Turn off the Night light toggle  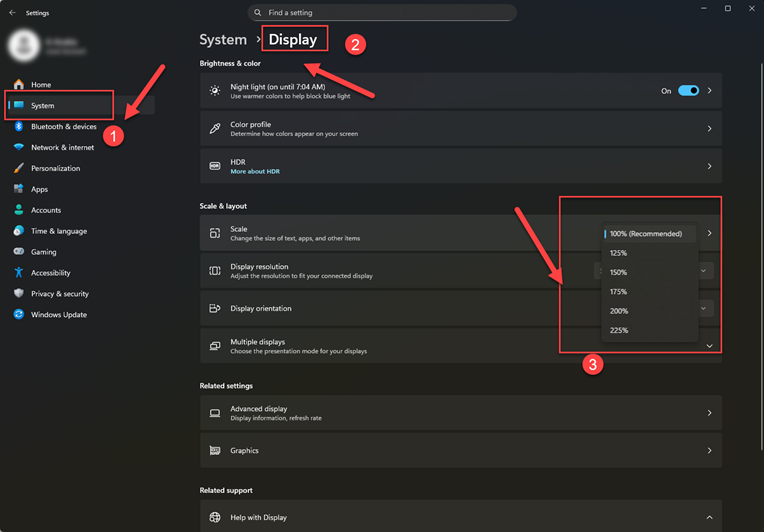point(688,91)
